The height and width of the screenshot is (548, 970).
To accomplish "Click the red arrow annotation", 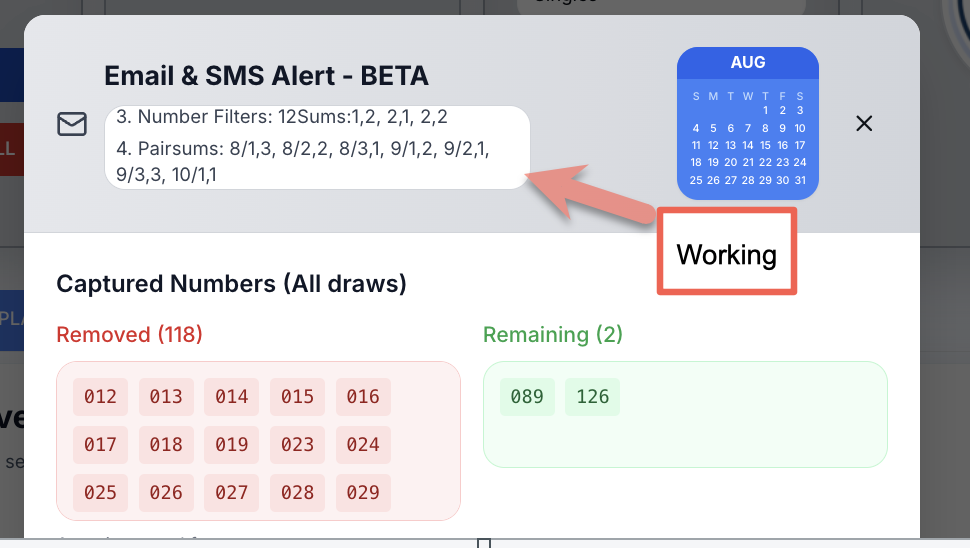I will pos(590,192).
